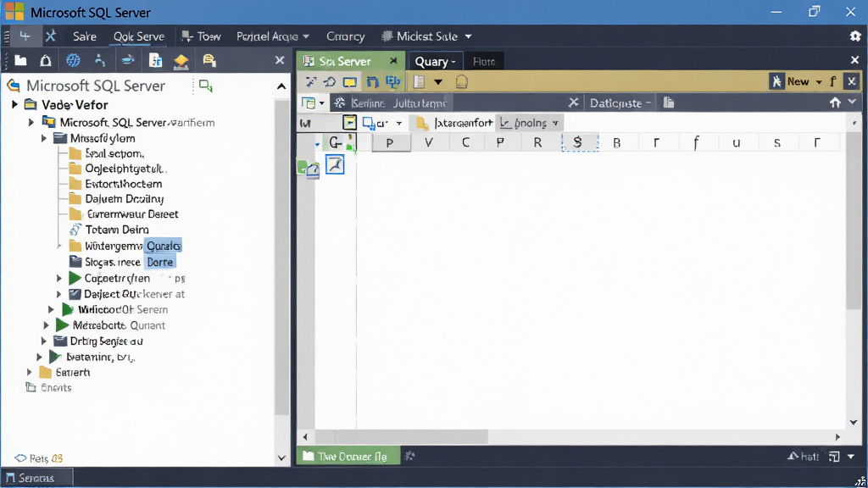Image resolution: width=868 pixels, height=488 pixels.
Task: Click the blue boxed icon in the first grid row
Action: click(335, 164)
